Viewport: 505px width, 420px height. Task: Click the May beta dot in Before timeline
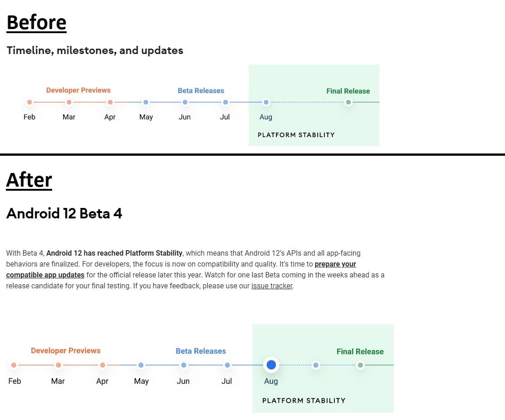[x=146, y=102]
